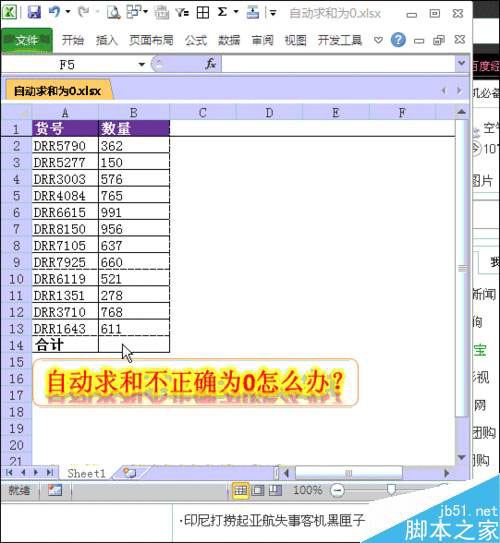
Task: Click the Redo arrow icon
Action: [x=83, y=12]
